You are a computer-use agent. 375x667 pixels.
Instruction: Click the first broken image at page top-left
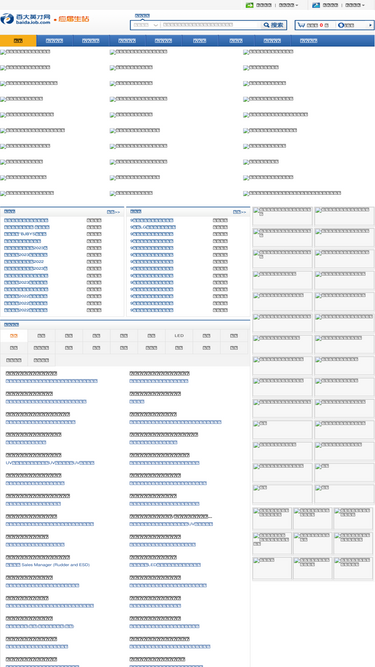[x=25, y=52]
